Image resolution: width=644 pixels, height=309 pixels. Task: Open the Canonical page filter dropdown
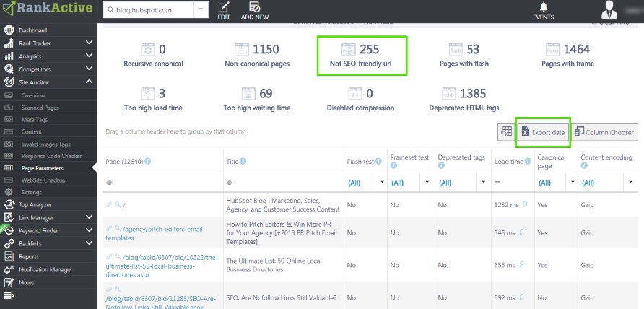(570, 183)
